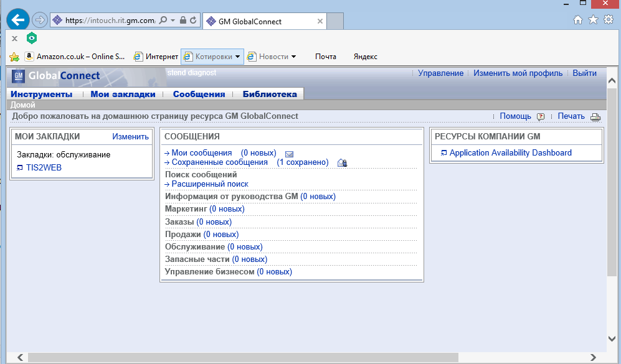Image resolution: width=621 pixels, height=364 pixels.
Task: Click the Application Availability Dashboard shortcut icon
Action: click(443, 153)
